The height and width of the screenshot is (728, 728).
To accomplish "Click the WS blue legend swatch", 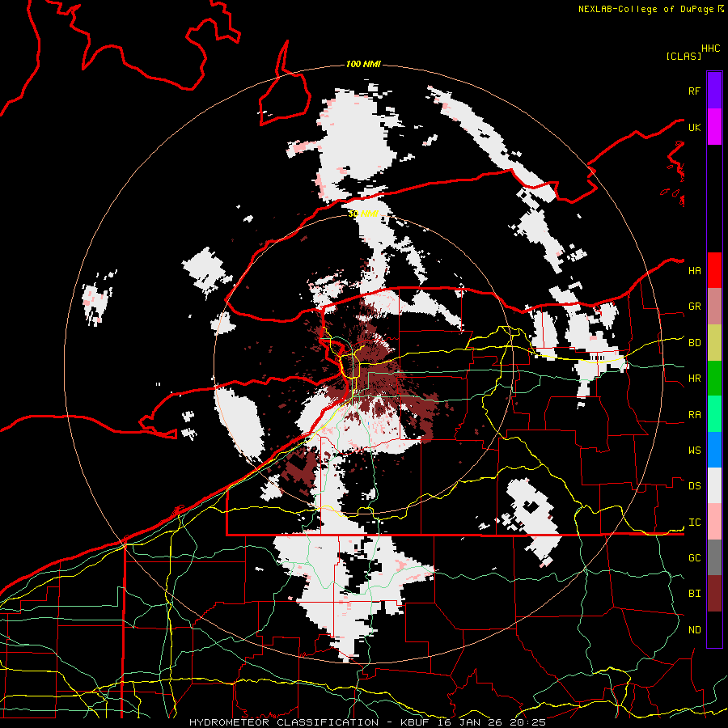I will [714, 450].
